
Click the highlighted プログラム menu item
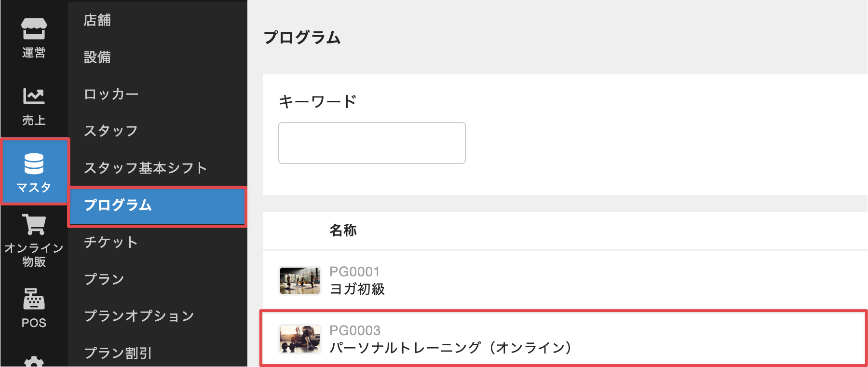(x=118, y=205)
